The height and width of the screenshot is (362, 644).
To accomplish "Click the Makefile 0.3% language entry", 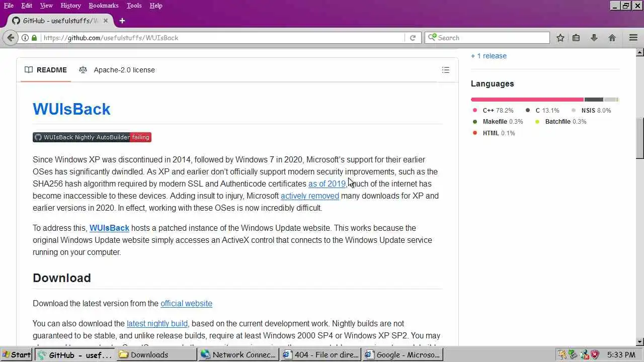I will 498,122.
